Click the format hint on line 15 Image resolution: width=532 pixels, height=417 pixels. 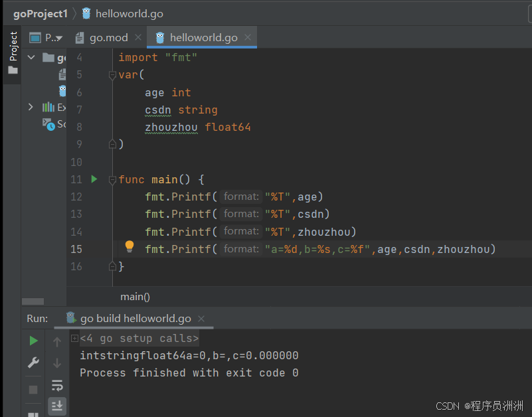click(x=241, y=249)
